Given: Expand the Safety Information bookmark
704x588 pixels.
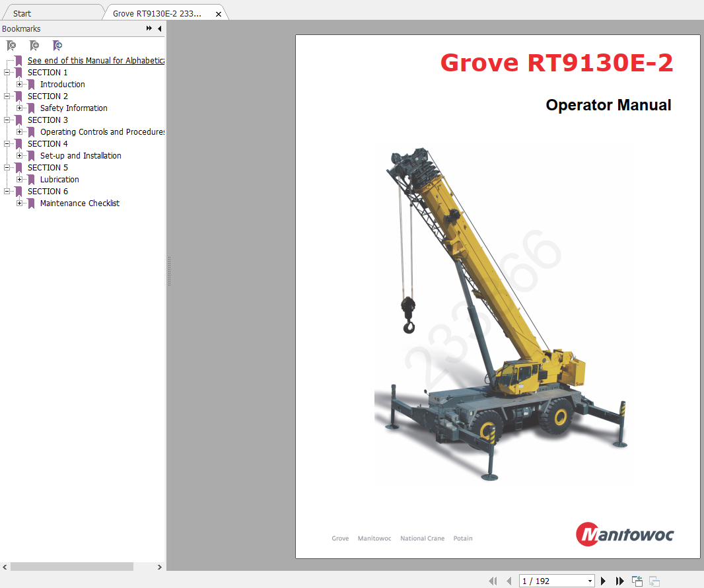Looking at the screenshot, I should pyautogui.click(x=20, y=108).
